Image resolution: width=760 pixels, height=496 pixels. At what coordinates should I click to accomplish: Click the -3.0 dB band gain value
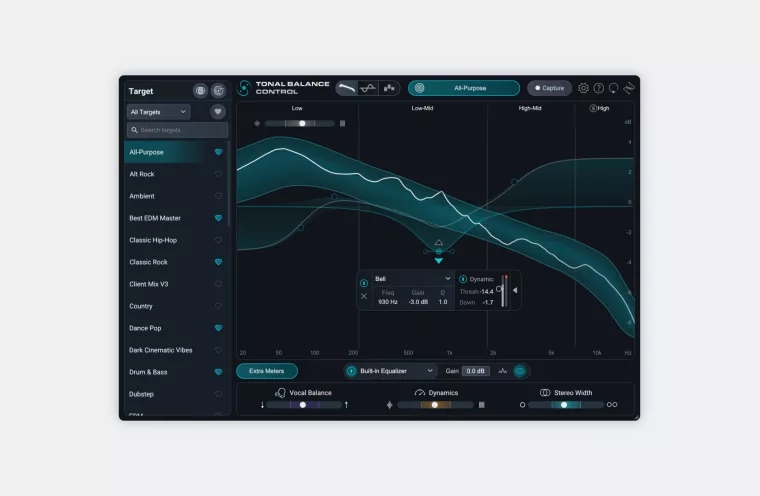tap(418, 302)
